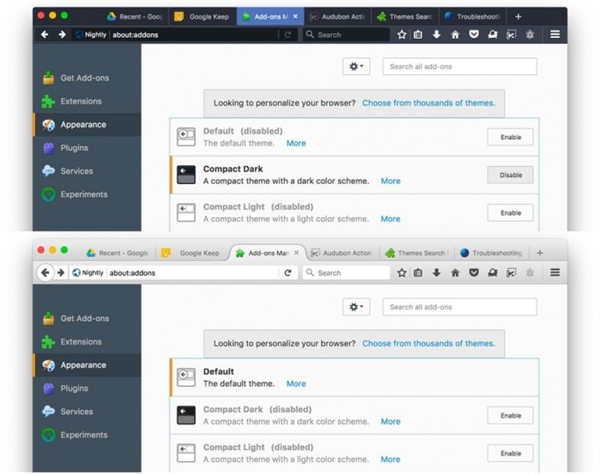The image size is (600, 474).
Task: Click the Pocket icon in the light-themed toolbar
Action: (x=473, y=272)
